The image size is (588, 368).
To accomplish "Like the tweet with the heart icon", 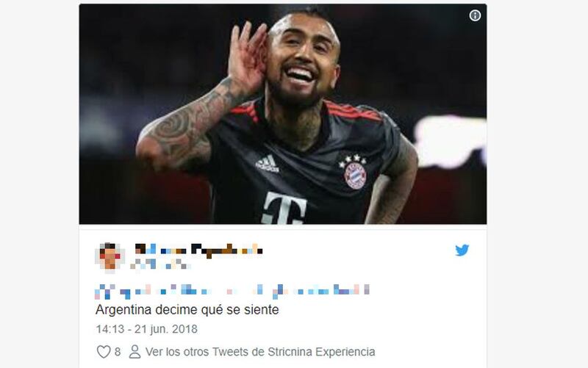I will [104, 352].
